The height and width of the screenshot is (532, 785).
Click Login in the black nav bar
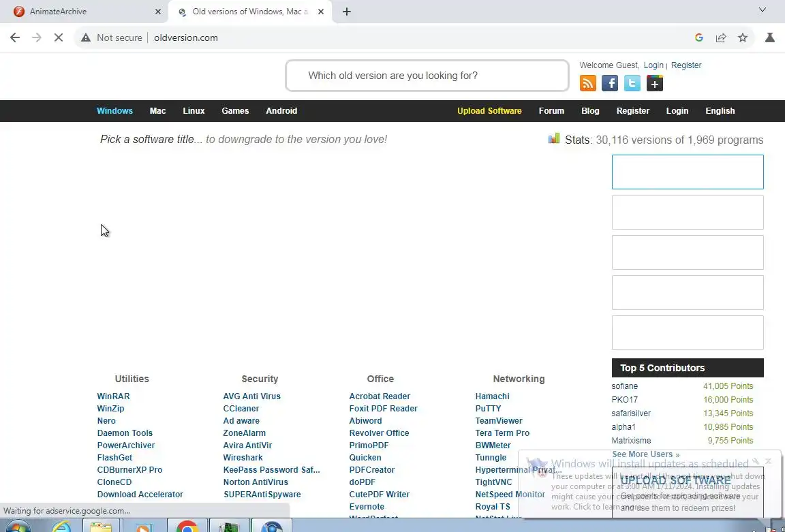tap(677, 111)
